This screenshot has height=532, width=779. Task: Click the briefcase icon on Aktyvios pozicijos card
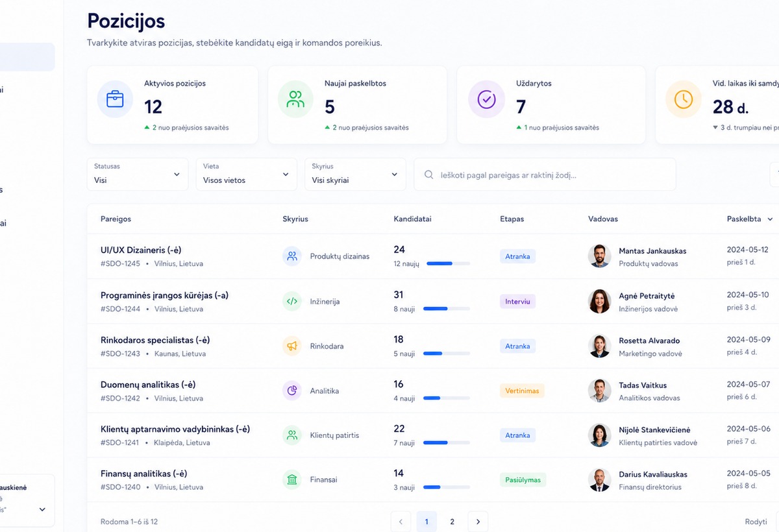tap(115, 99)
